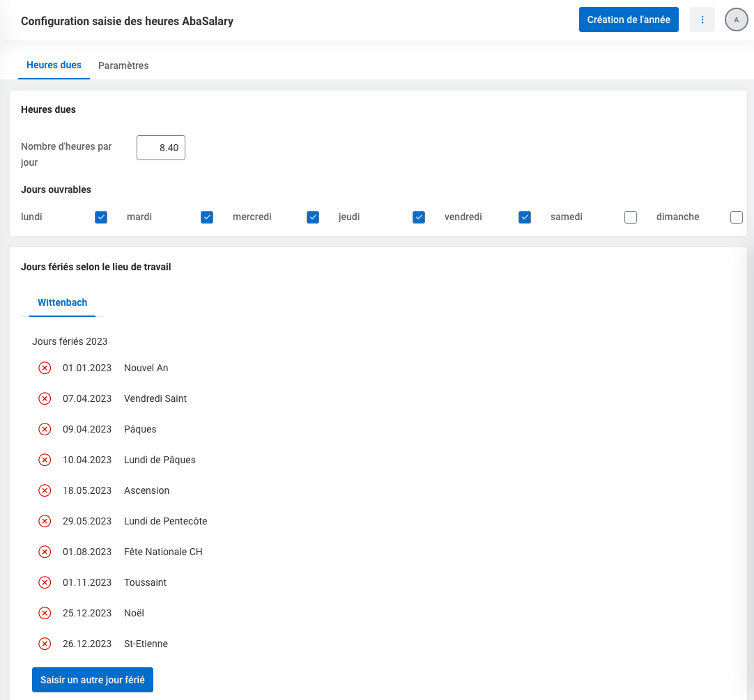This screenshot has height=700, width=754.
Task: Delete the Vendredi Saint holiday
Action: coord(45,398)
